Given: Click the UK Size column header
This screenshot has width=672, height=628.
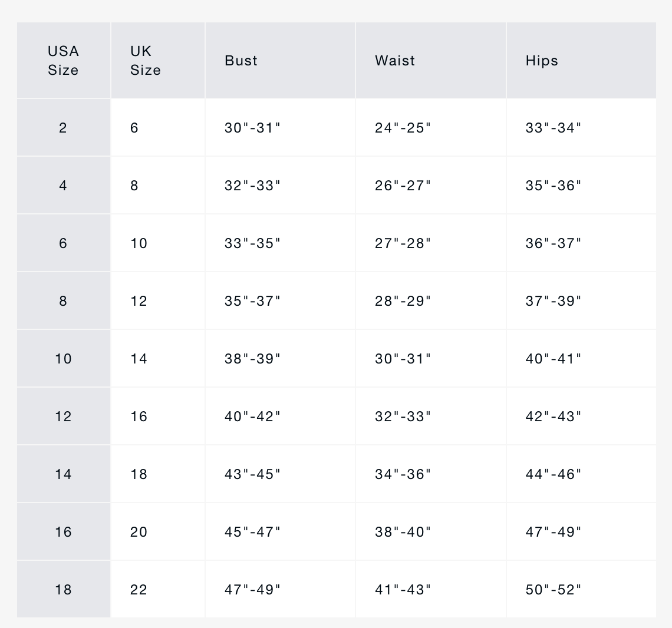Looking at the screenshot, I should click(x=158, y=61).
